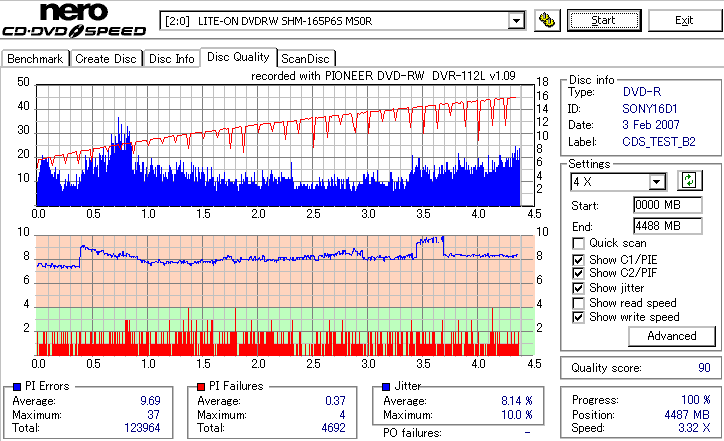Switch to the Benchmark tab
This screenshot has width=724, height=441.
(x=35, y=59)
